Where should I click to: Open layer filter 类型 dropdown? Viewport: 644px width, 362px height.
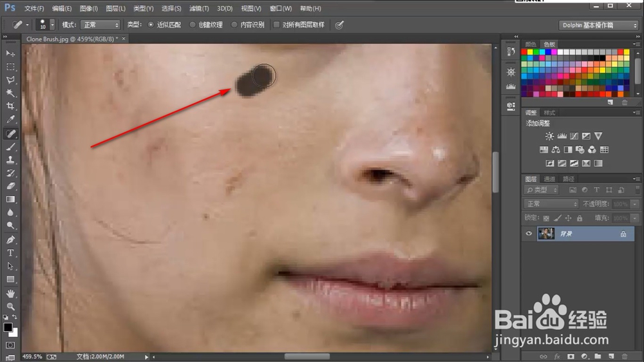(542, 190)
